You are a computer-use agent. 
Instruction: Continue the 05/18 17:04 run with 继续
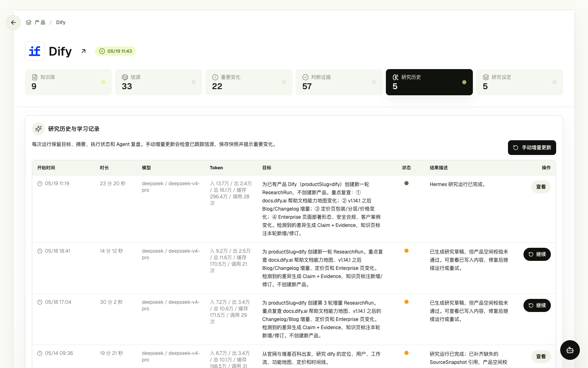[x=537, y=305]
